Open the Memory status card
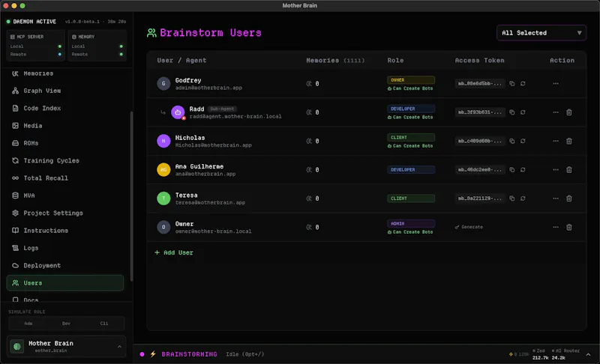 point(97,46)
